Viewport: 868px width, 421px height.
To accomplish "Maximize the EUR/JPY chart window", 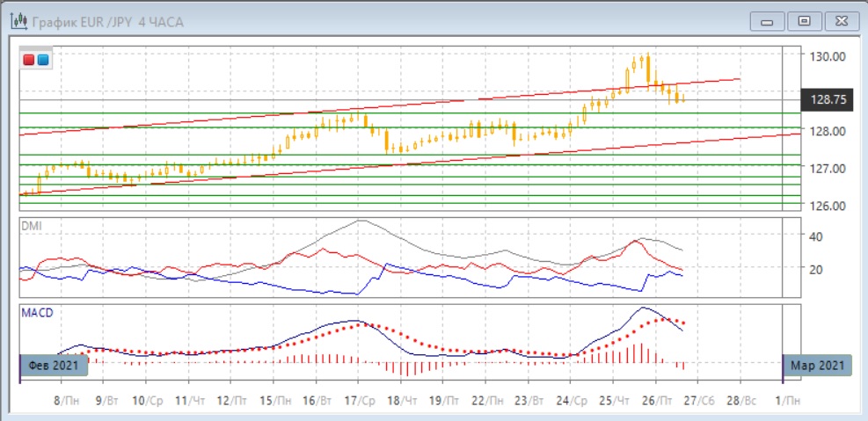I will [803, 21].
